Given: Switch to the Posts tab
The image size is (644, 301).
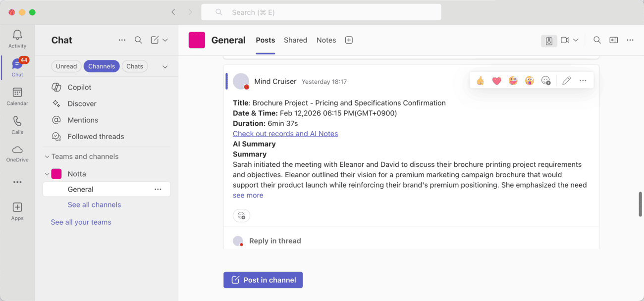Looking at the screenshot, I should [266, 40].
